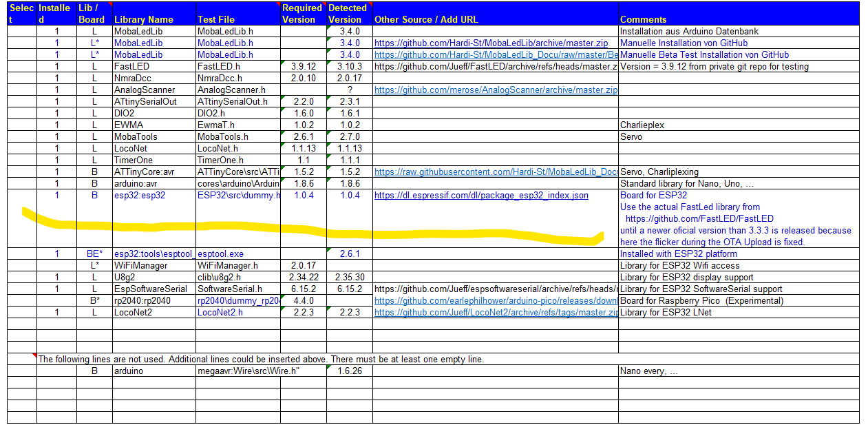Select the 'DIO2.h' test file cell
Viewport: 868px width, 425px height.
pyautogui.click(x=238, y=114)
